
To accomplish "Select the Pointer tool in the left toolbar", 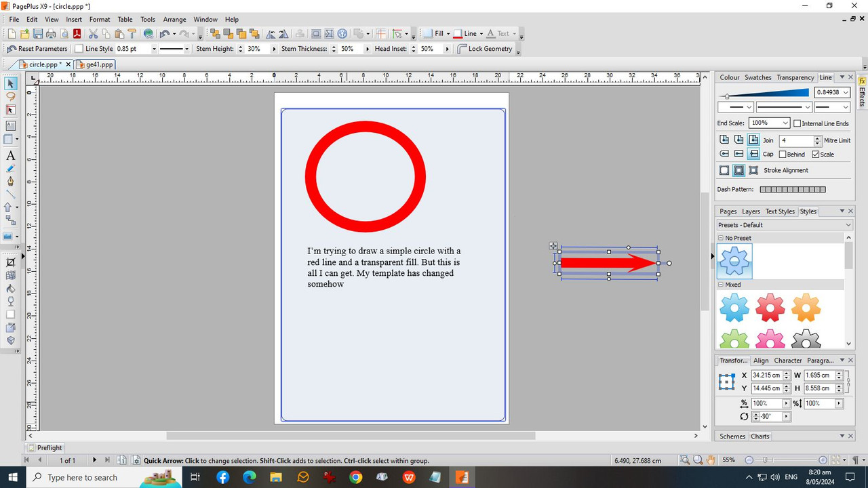I will click(x=11, y=83).
